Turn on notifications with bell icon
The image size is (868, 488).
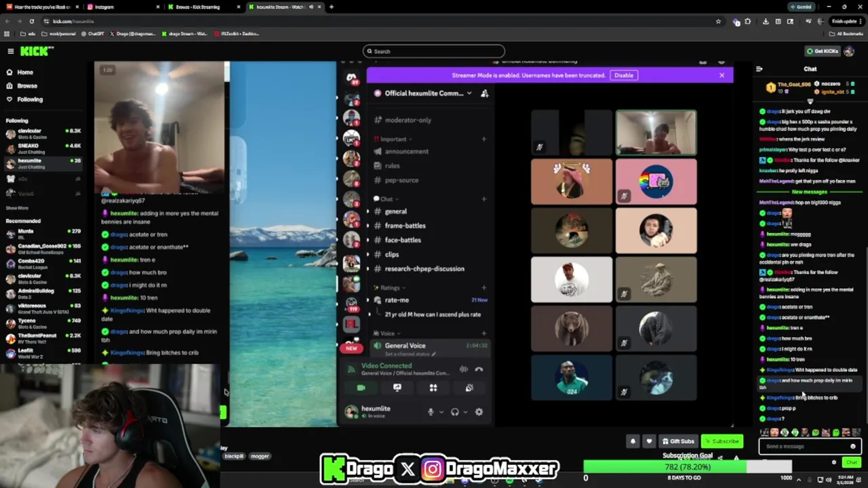[633, 441]
